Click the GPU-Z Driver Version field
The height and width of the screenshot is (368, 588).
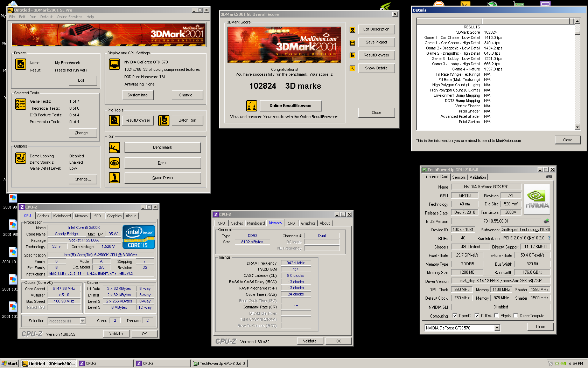pyautogui.click(x=500, y=281)
